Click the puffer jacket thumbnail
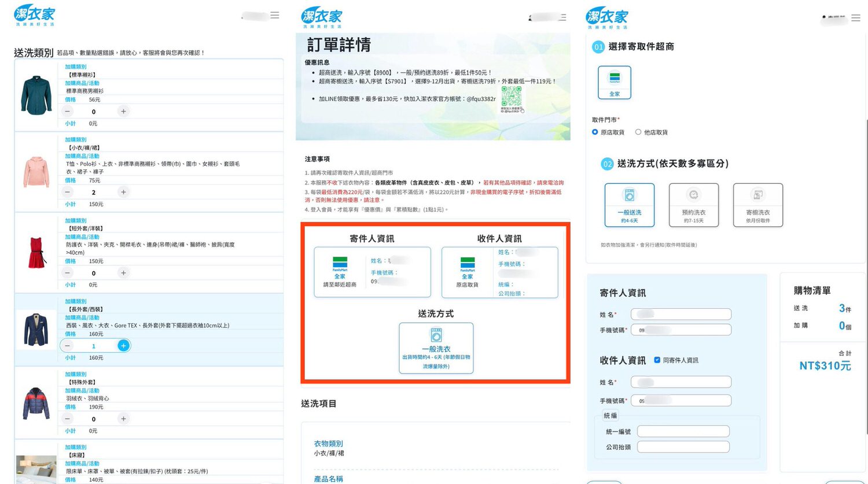This screenshot has height=484, width=868. (36, 403)
